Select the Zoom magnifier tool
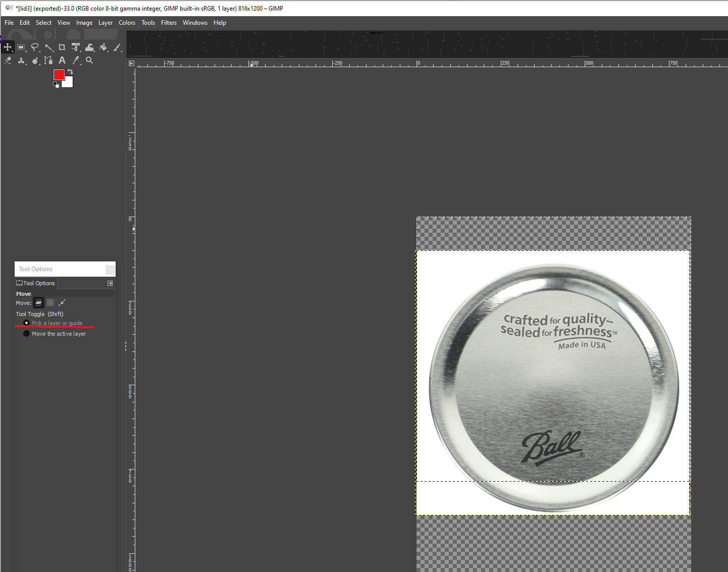Image resolution: width=728 pixels, height=572 pixels. tap(89, 60)
